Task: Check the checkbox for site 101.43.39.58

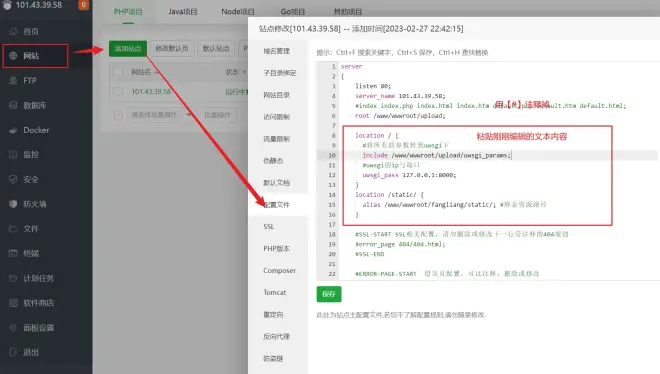Action: coord(118,92)
